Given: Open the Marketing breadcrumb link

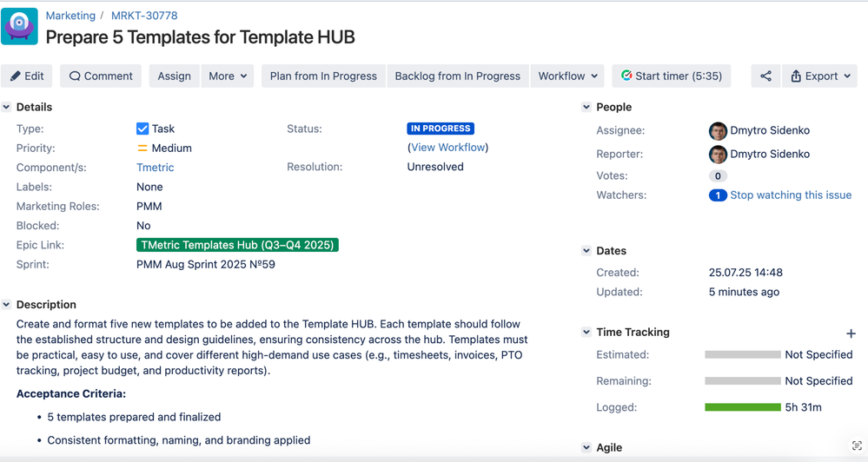Looking at the screenshot, I should point(70,16).
